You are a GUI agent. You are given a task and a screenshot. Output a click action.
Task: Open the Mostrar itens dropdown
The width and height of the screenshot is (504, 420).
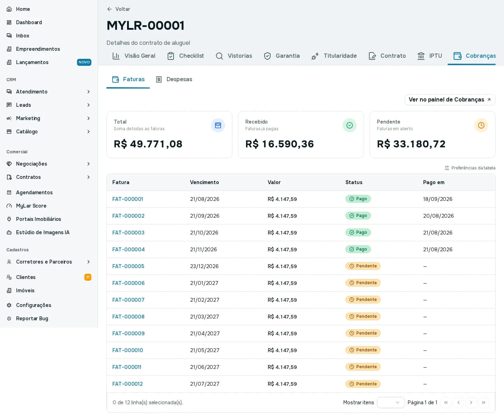tap(391, 402)
